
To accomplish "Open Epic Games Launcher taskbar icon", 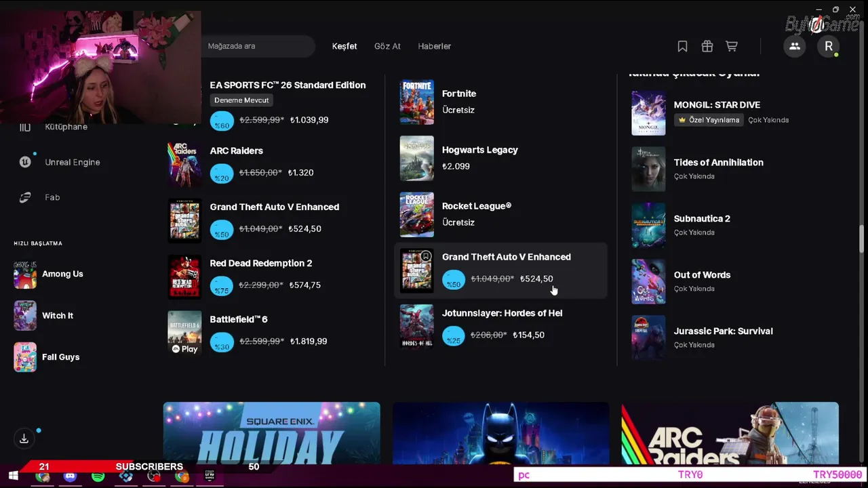I will [x=210, y=476].
